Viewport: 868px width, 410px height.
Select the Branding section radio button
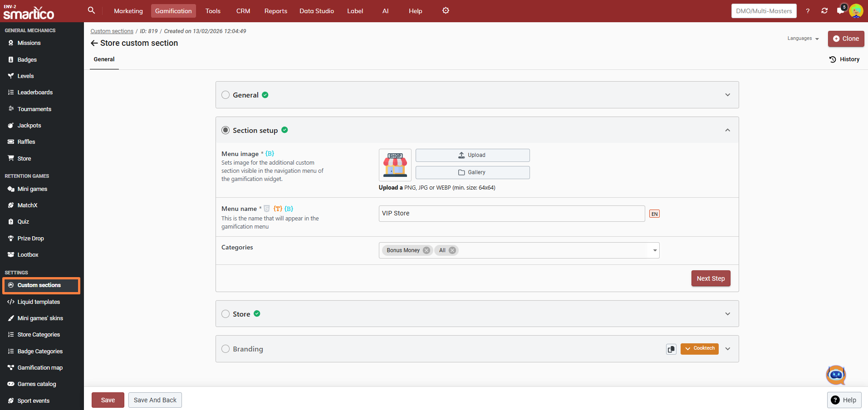(x=226, y=349)
